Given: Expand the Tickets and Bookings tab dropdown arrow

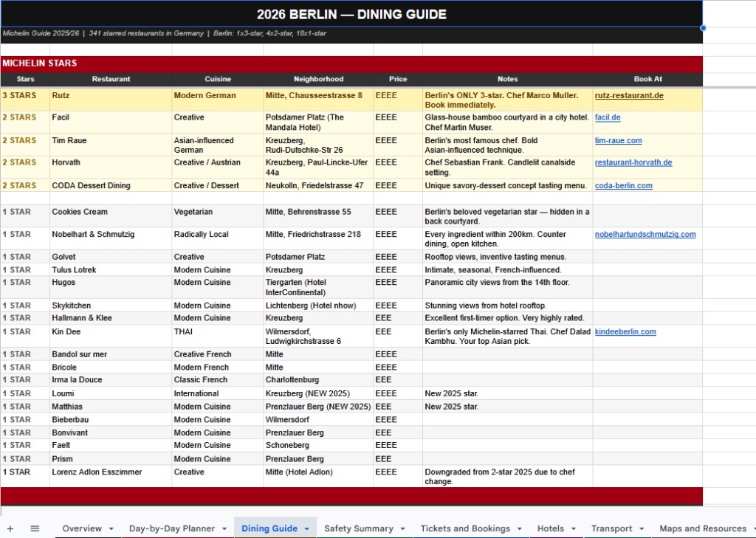Looking at the screenshot, I should click(519, 529).
